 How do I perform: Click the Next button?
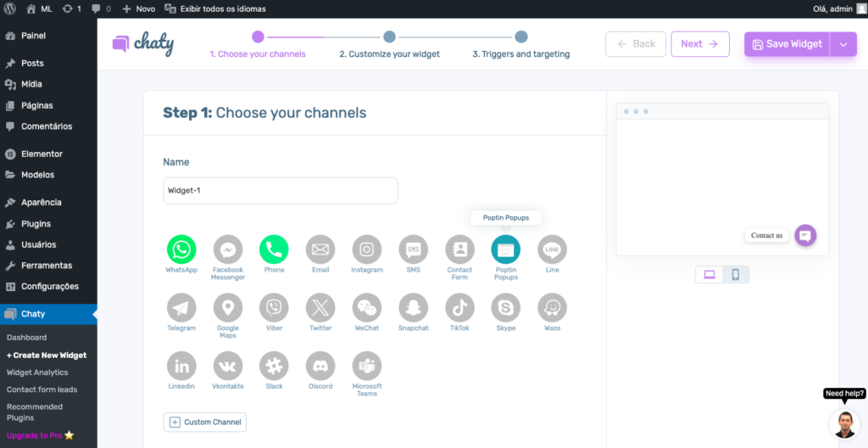(700, 44)
